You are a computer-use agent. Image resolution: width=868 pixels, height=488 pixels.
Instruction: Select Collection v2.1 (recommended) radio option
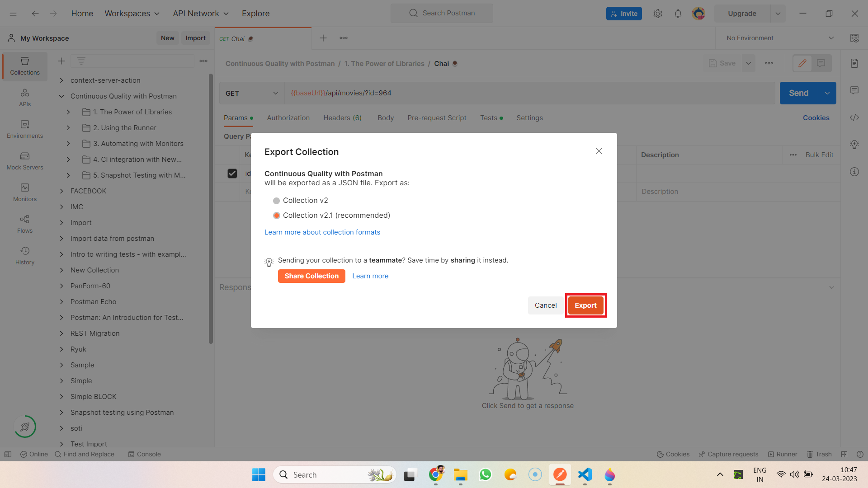coord(276,216)
